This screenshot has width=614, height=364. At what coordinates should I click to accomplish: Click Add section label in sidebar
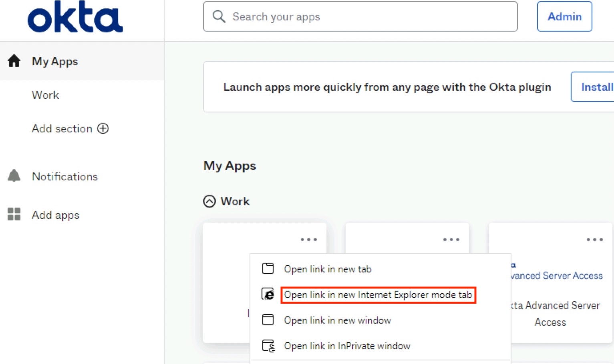(x=62, y=128)
